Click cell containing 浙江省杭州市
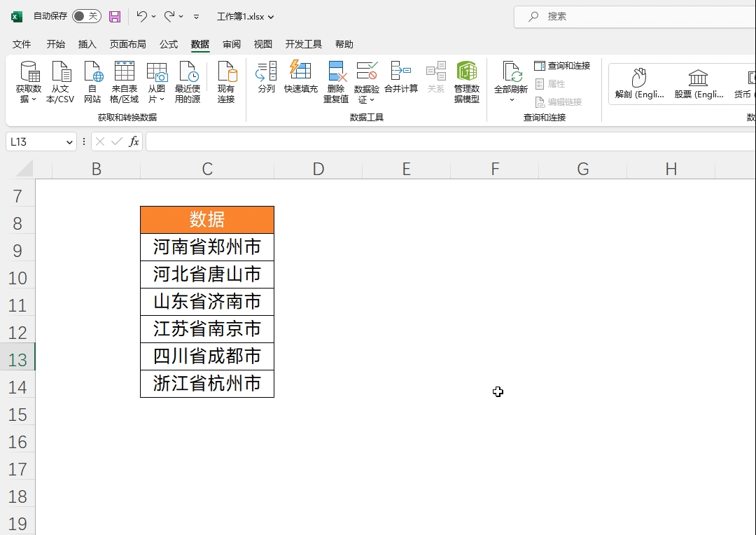 pyautogui.click(x=207, y=384)
